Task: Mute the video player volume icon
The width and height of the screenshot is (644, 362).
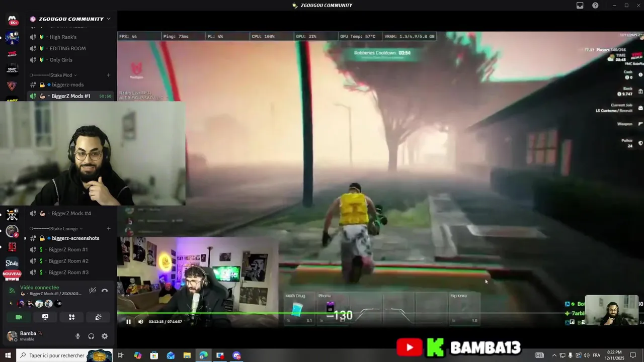Action: [140, 322]
